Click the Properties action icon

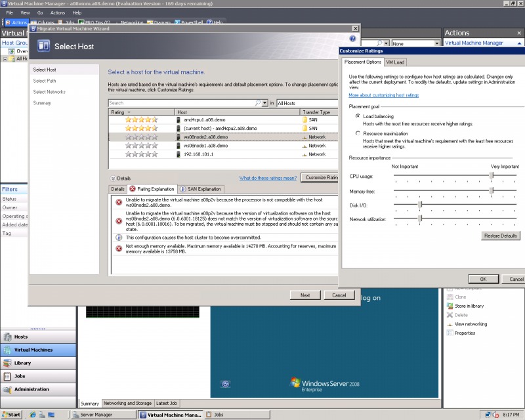[450, 333]
